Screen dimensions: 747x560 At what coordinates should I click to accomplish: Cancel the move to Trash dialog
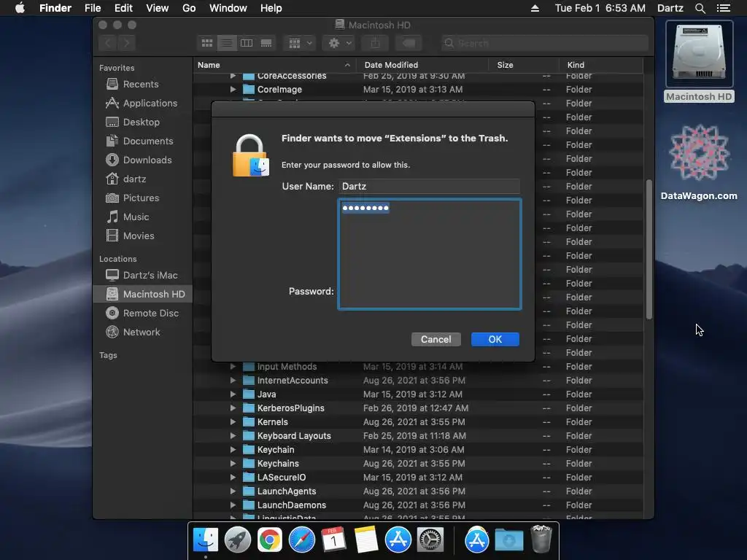point(436,339)
